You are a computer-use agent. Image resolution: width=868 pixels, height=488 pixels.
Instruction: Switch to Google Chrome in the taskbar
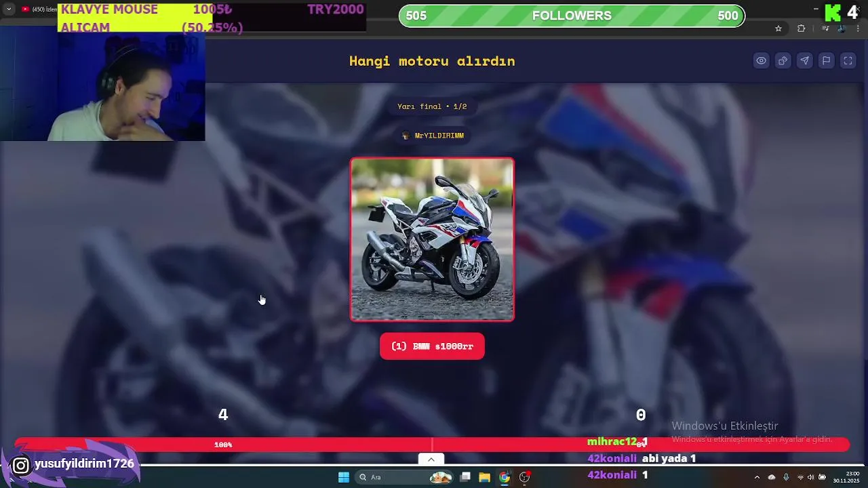click(x=505, y=477)
